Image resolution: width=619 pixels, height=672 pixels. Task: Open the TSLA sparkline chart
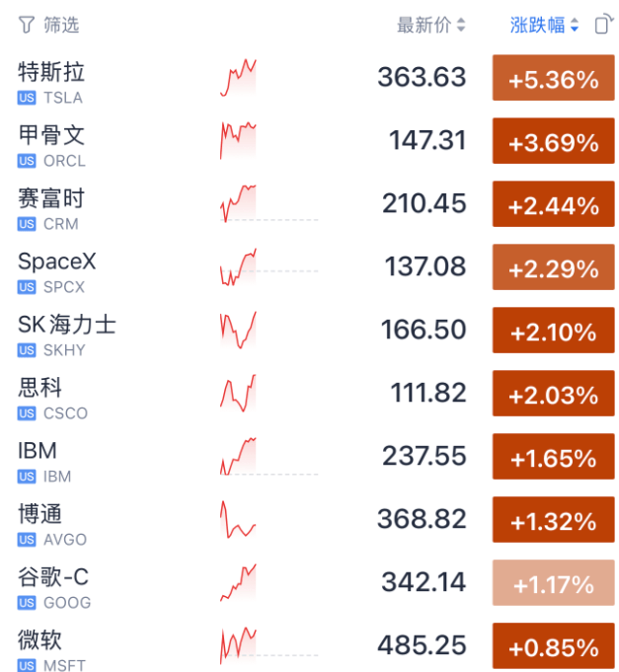tap(238, 78)
